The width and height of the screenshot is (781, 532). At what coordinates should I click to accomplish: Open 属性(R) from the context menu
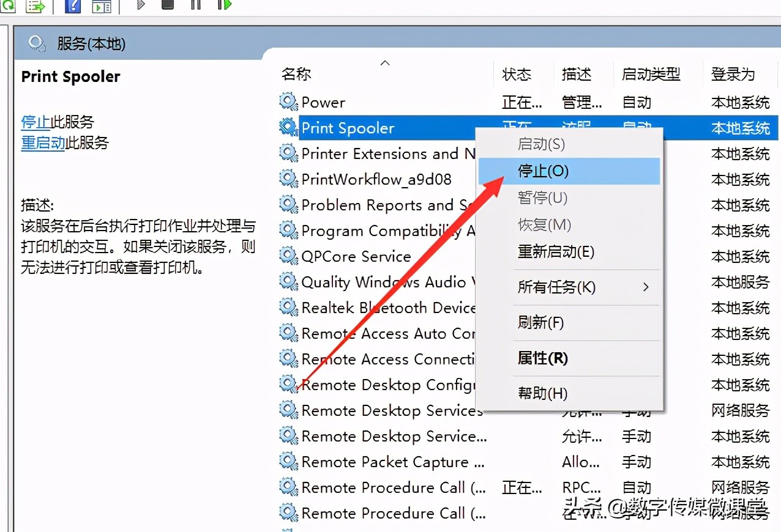click(541, 358)
